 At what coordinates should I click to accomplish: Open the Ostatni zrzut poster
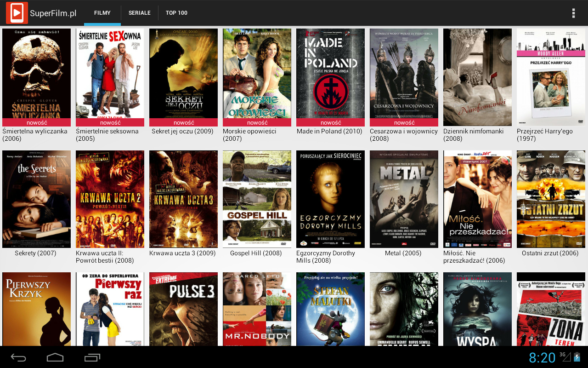click(x=551, y=199)
